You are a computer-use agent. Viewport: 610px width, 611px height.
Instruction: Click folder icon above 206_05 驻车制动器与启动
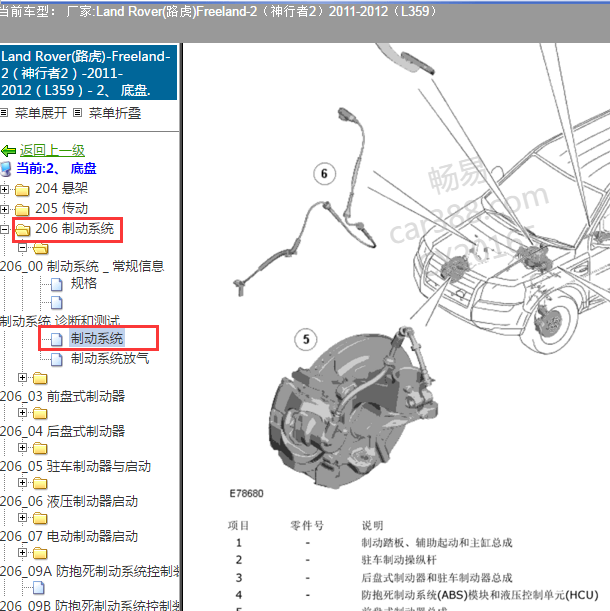click(40, 449)
